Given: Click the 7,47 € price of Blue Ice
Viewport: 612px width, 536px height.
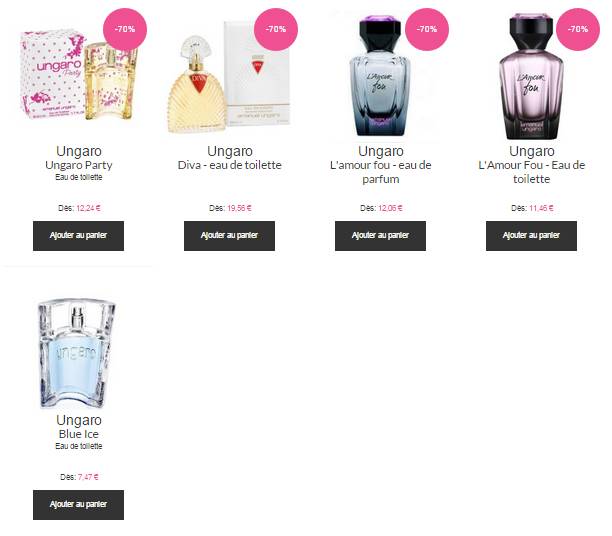Looking at the screenshot, I should tap(88, 477).
